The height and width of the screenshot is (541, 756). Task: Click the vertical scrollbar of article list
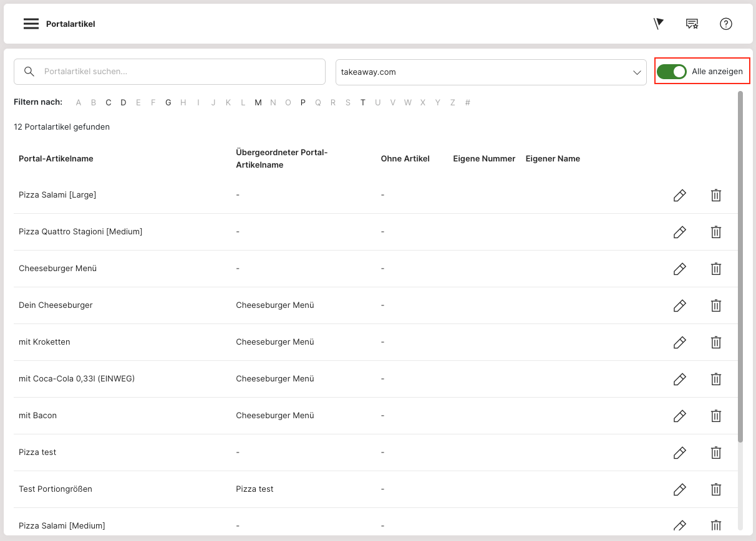[x=740, y=268]
